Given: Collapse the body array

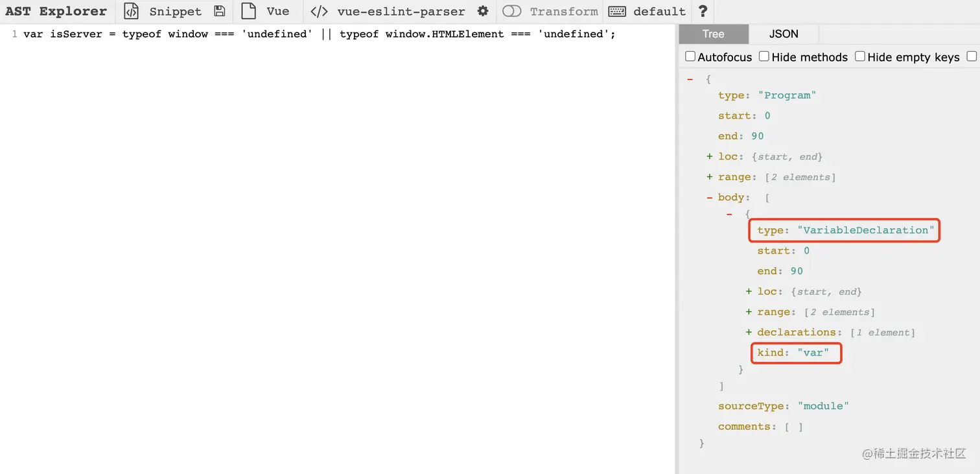Looking at the screenshot, I should coord(710,197).
